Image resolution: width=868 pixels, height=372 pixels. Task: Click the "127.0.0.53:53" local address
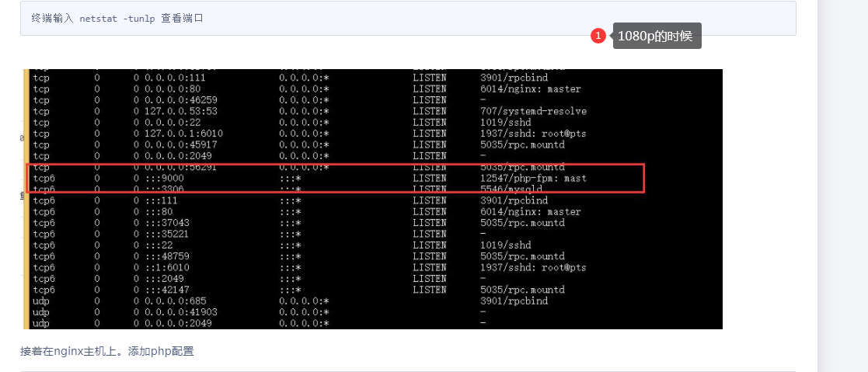181,111
